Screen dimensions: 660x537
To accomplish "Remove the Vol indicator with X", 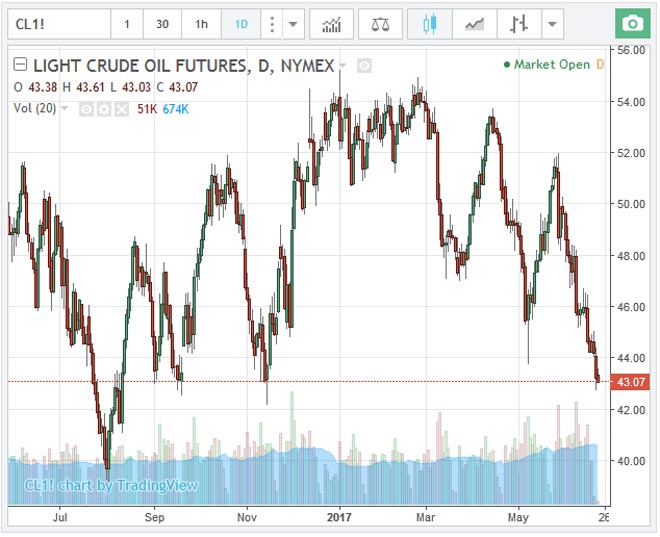I will point(119,107).
